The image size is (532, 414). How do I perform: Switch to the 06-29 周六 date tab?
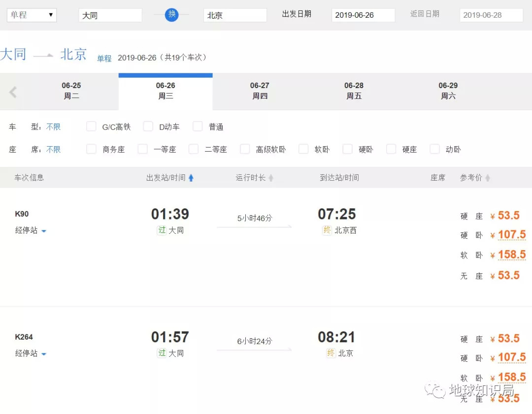tap(448, 91)
